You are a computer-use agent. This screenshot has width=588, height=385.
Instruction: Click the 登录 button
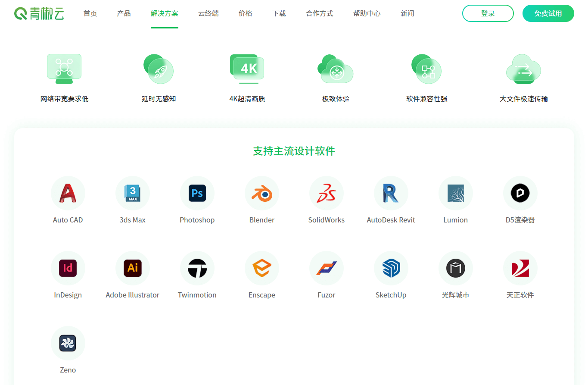point(488,13)
